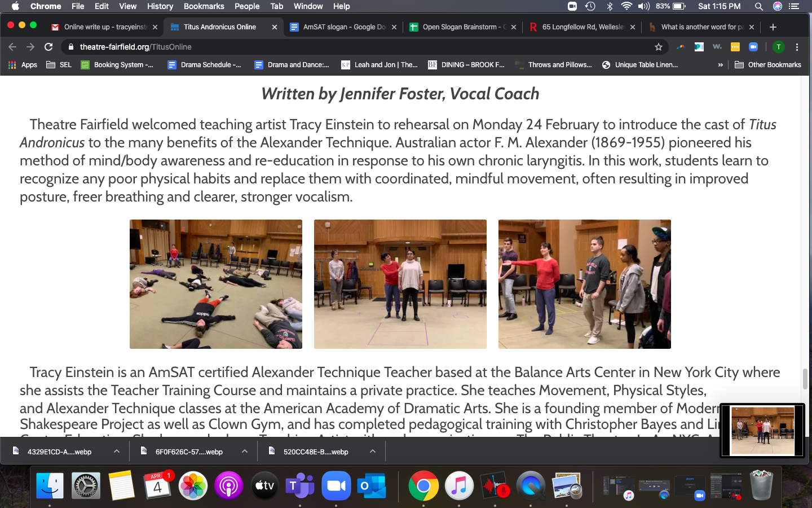
Task: Open the Other Bookmarks folder
Action: click(x=768, y=65)
